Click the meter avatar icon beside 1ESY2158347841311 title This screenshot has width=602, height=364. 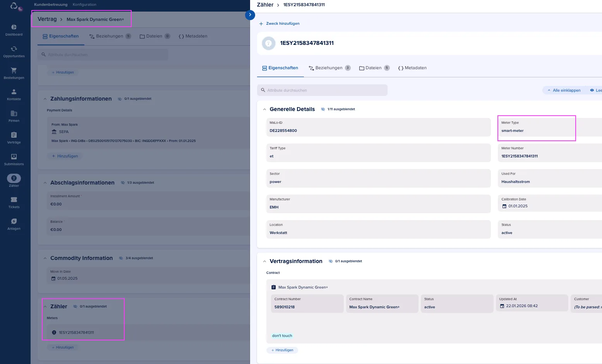[268, 43]
